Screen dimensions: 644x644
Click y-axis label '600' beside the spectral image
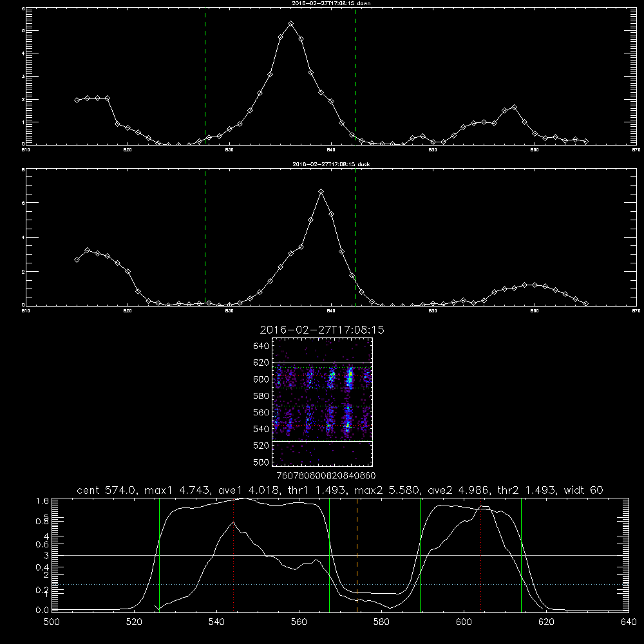pyautogui.click(x=261, y=379)
